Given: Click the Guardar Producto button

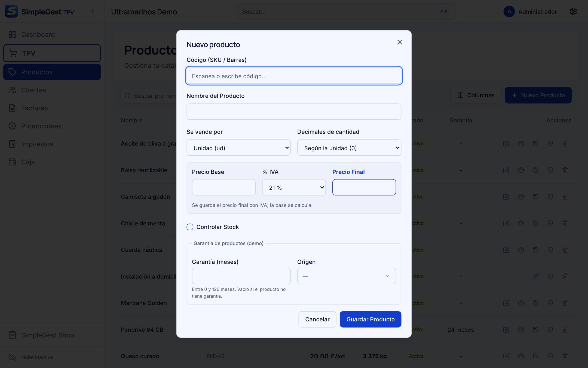Looking at the screenshot, I should 370,319.
